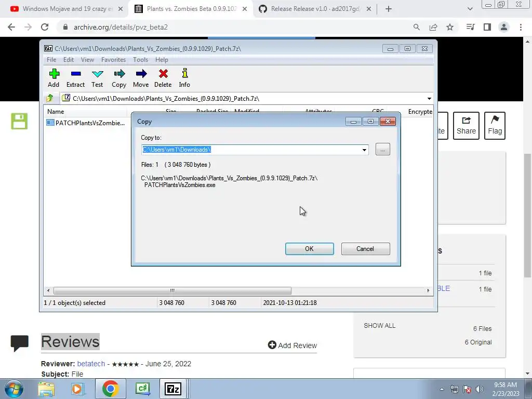Image resolution: width=532 pixels, height=399 pixels.
Task: Show hidden system tray icons
Action: pyautogui.click(x=442, y=390)
